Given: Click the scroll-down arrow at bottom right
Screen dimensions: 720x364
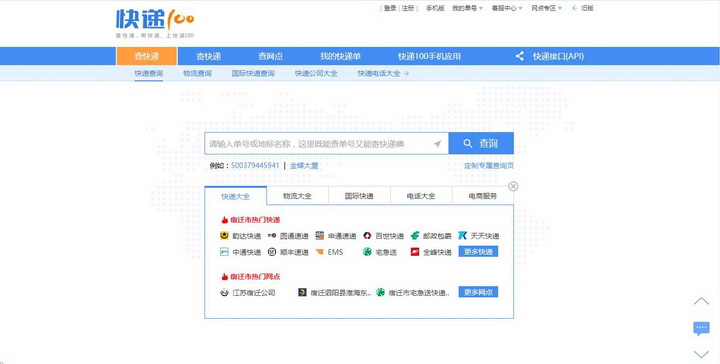Looking at the screenshot, I should [x=701, y=354].
